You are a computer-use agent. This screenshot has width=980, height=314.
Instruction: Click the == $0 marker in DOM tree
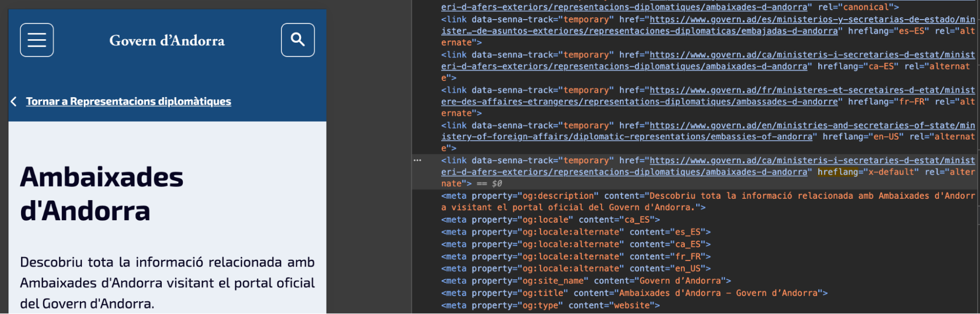[489, 183]
